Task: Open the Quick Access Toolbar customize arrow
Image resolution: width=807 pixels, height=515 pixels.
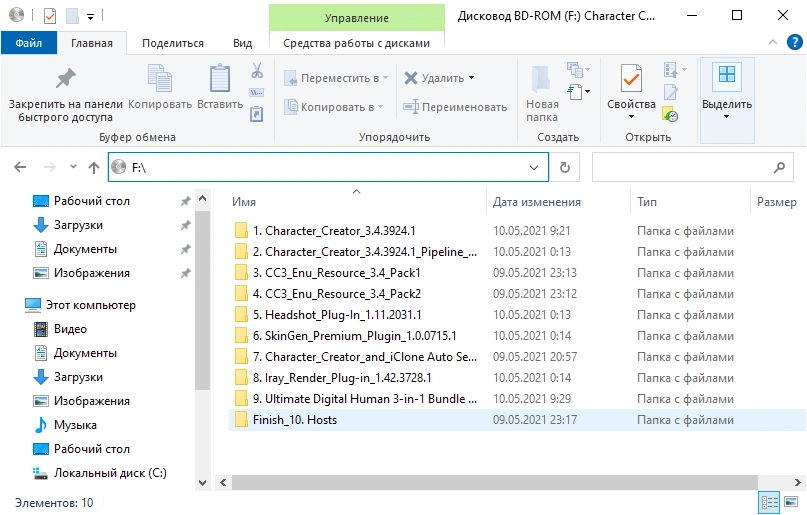Action: pos(91,17)
